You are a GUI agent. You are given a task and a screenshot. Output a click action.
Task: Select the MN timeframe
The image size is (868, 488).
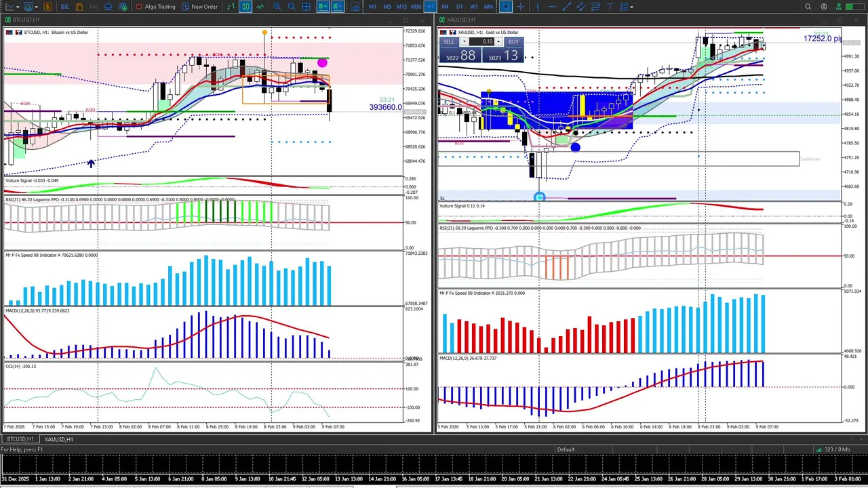488,6
